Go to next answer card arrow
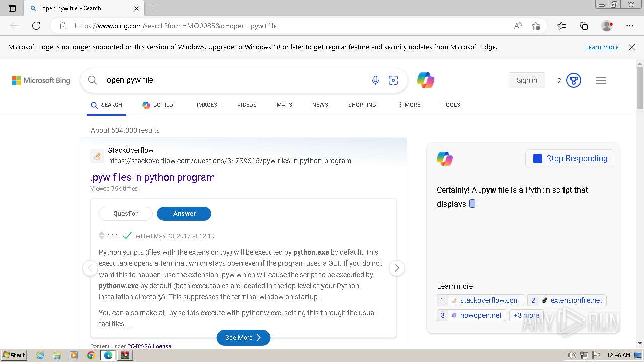The width and height of the screenshot is (644, 362). pos(397,268)
